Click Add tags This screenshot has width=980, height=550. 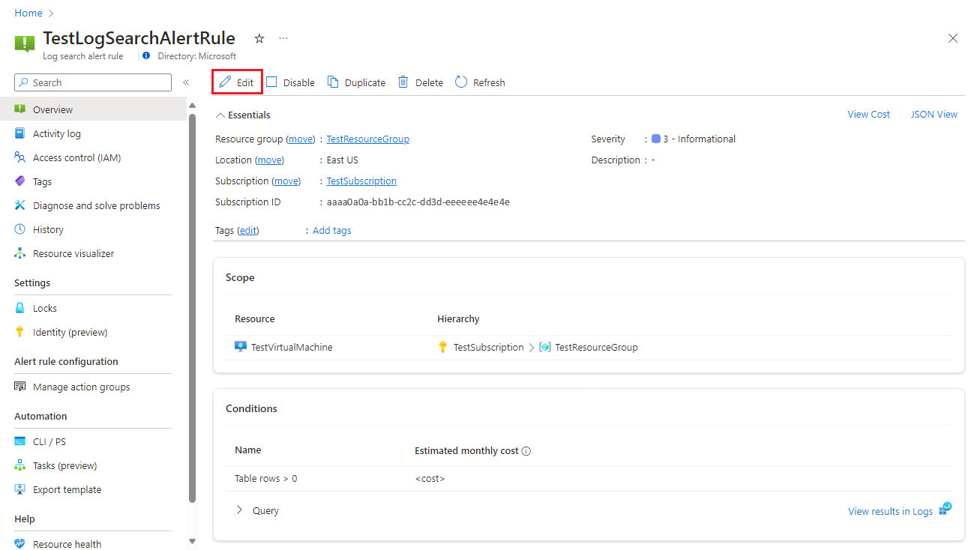coord(331,230)
